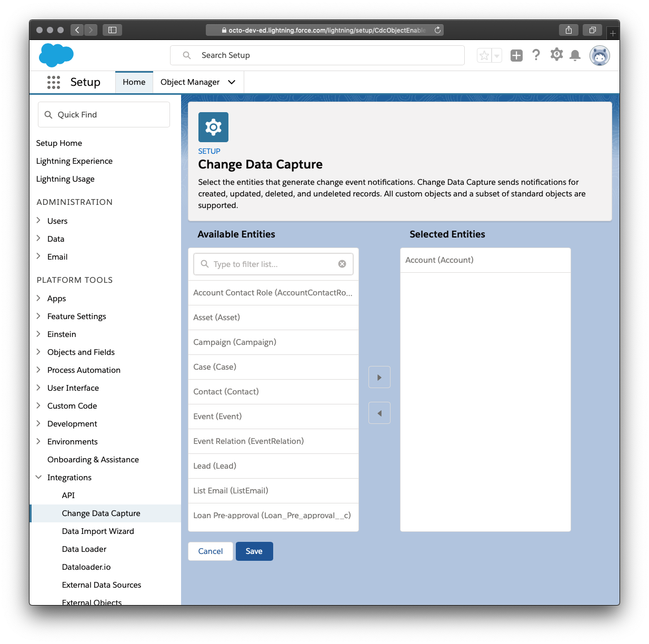Clear the entity filter text
Image resolution: width=649 pixels, height=644 pixels.
342,264
